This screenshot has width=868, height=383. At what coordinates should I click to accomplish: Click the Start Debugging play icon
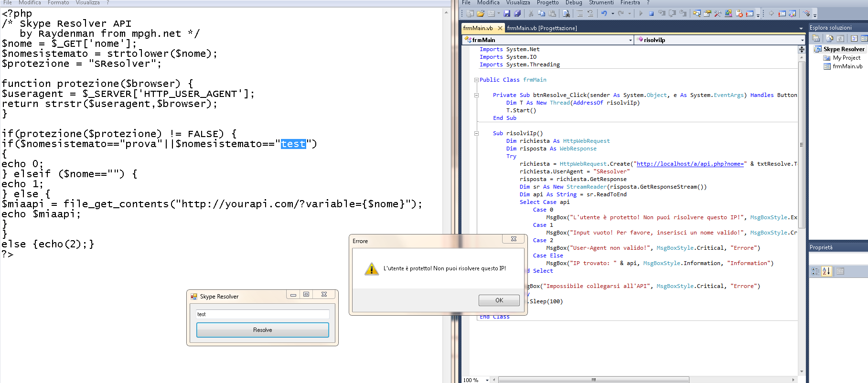[x=641, y=13]
